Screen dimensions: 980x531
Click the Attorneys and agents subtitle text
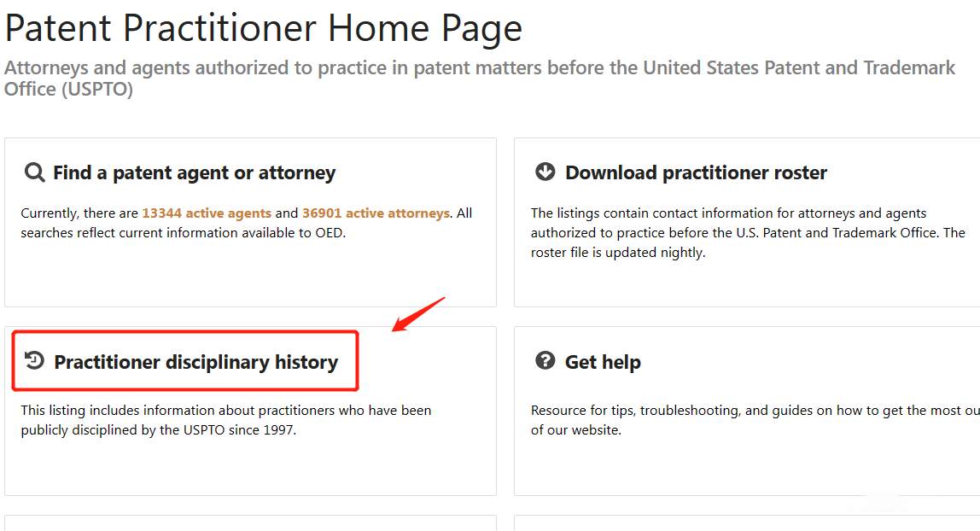click(x=480, y=78)
